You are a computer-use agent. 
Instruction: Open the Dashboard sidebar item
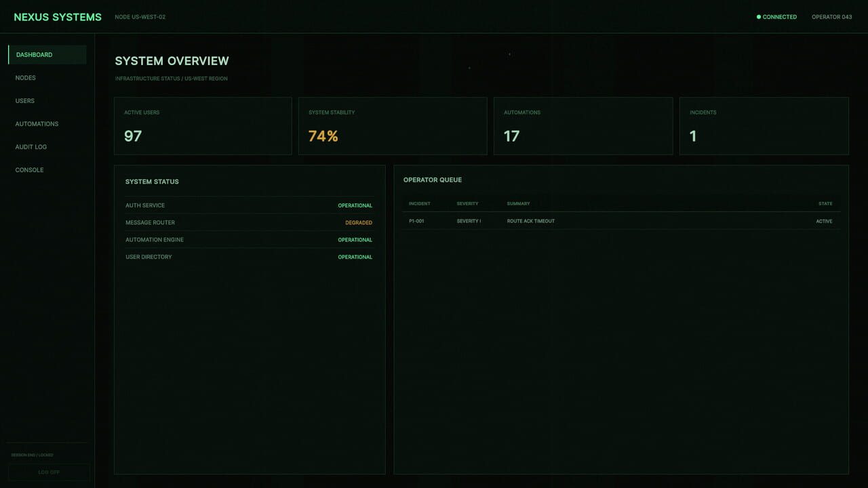47,55
